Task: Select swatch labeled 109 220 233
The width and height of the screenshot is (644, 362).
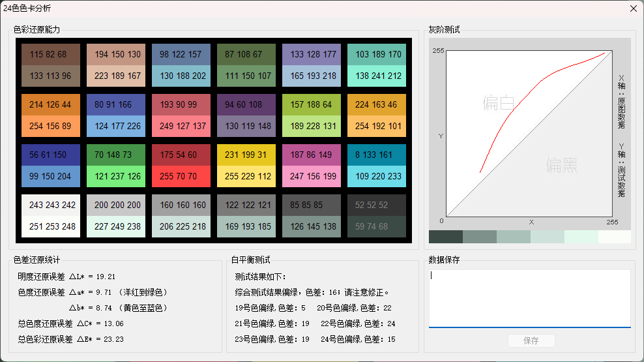Action: [x=377, y=176]
